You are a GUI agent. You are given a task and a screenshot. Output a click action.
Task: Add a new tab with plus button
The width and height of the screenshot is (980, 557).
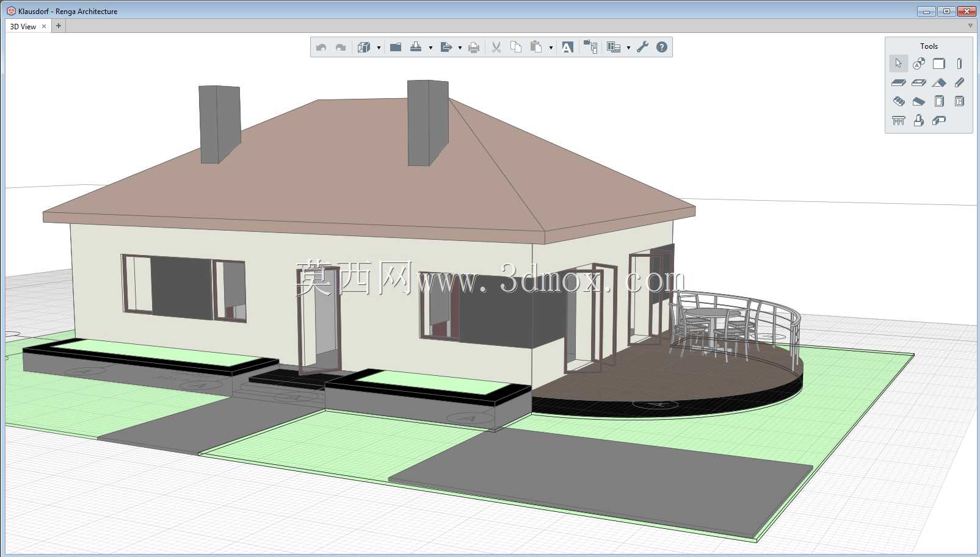(59, 26)
